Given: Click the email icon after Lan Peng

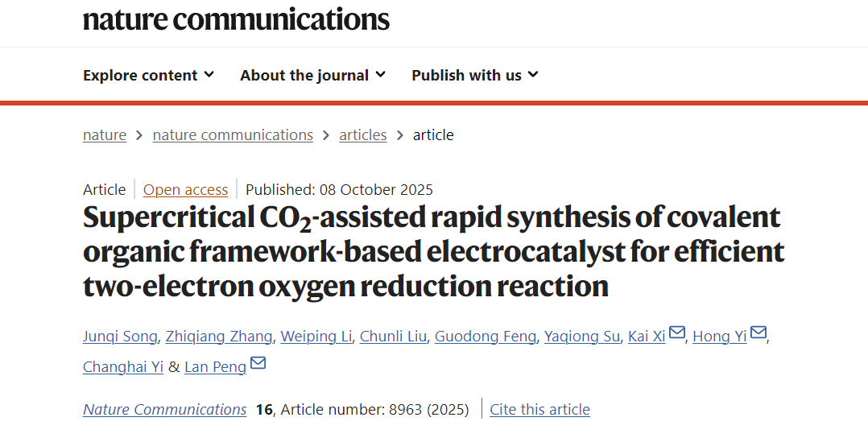Looking at the screenshot, I should pos(258,364).
